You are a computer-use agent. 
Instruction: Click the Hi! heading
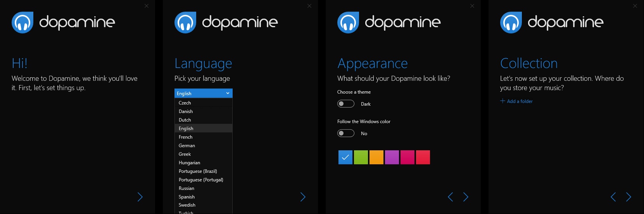[x=19, y=63]
